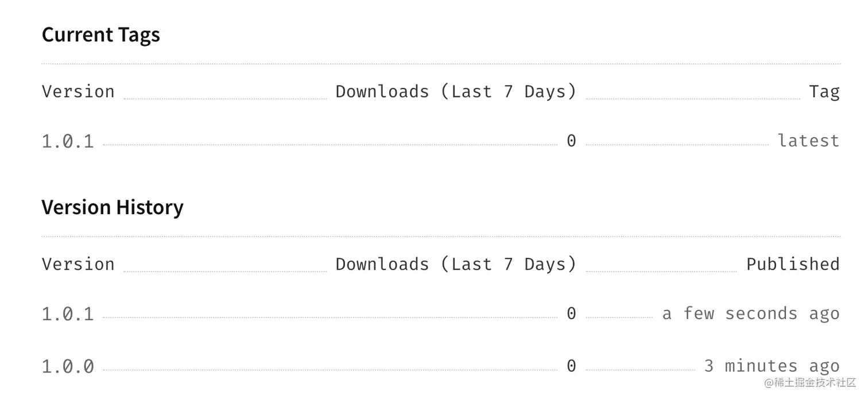Open version 1.0.1 in the Version History list
868x400 pixels.
click(x=68, y=314)
